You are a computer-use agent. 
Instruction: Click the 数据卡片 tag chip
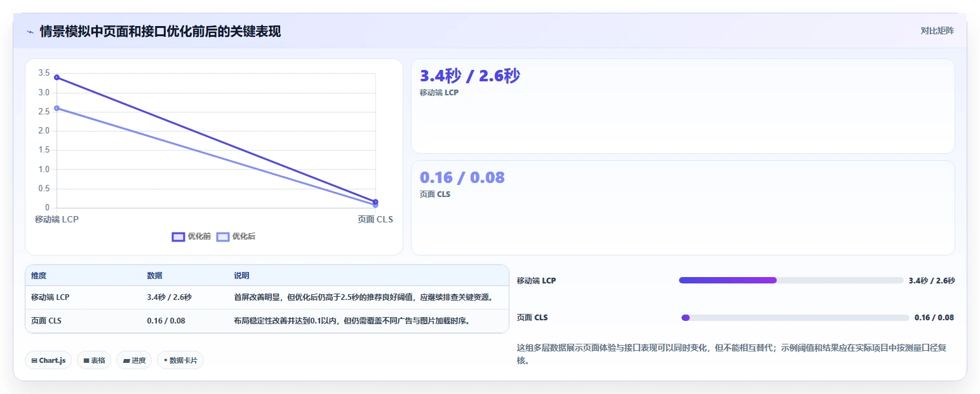pyautogui.click(x=180, y=360)
